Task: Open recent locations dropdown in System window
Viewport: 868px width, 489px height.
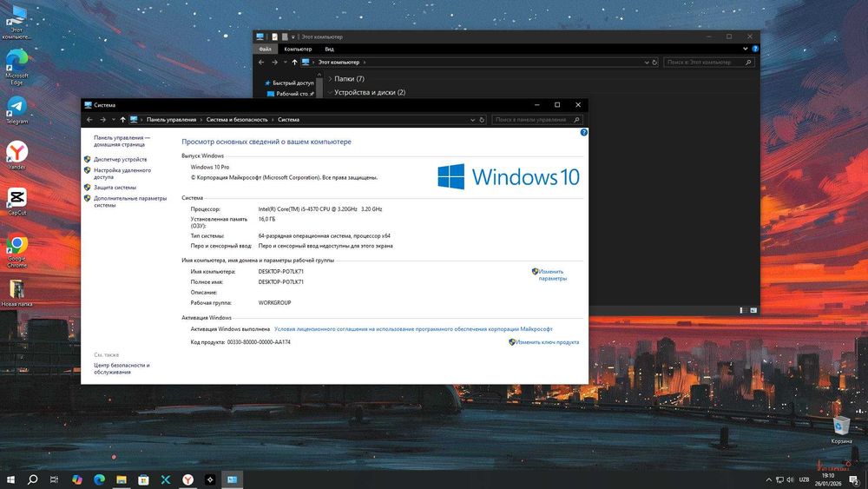Action: pos(114,120)
